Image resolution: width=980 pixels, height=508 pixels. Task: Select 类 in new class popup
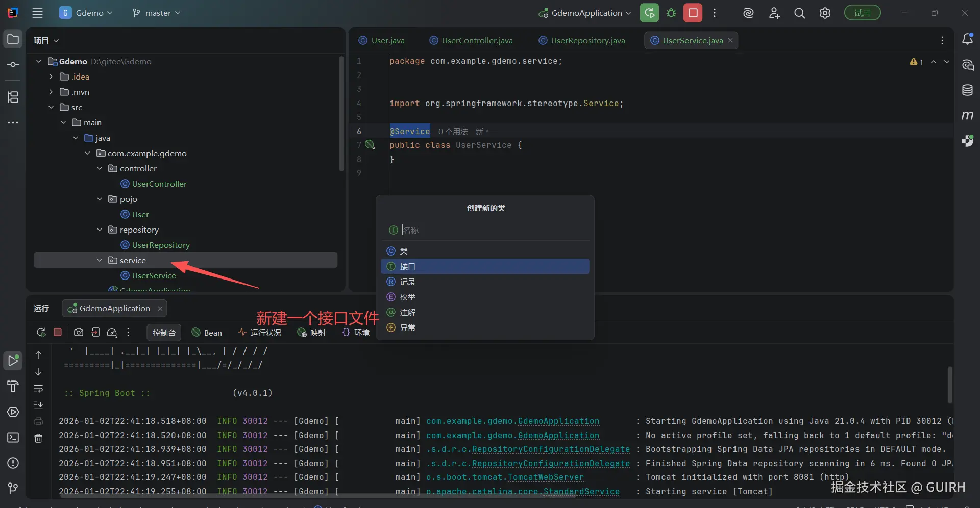point(485,251)
